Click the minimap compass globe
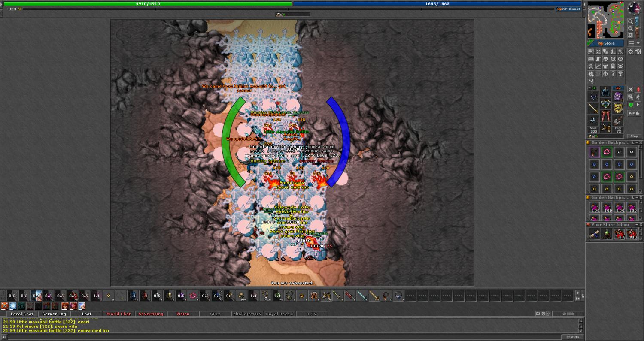The width and height of the screenshot is (644, 341). point(634,8)
